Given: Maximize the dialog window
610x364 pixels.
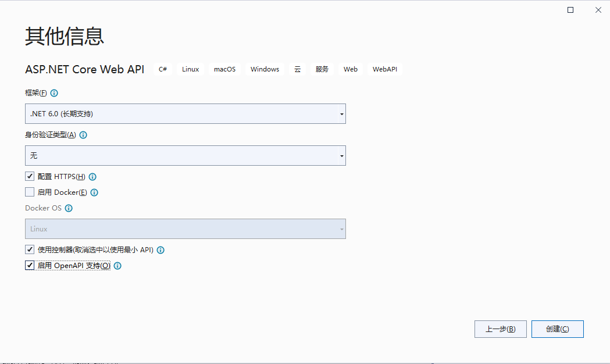Looking at the screenshot, I should [570, 10].
